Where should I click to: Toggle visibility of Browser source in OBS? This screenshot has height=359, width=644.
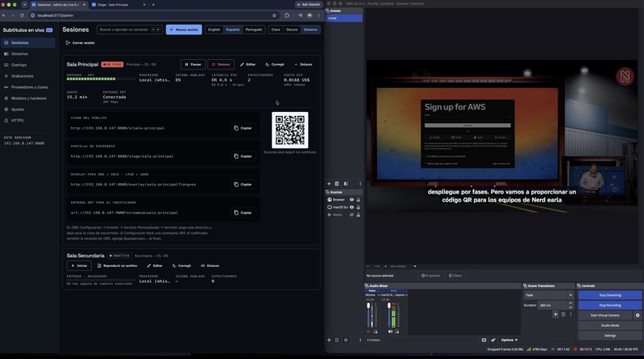click(352, 200)
